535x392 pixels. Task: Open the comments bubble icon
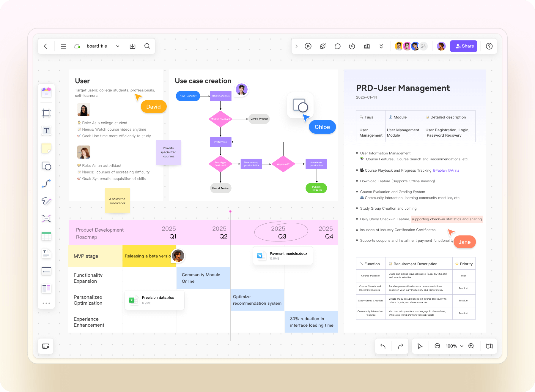click(x=337, y=46)
